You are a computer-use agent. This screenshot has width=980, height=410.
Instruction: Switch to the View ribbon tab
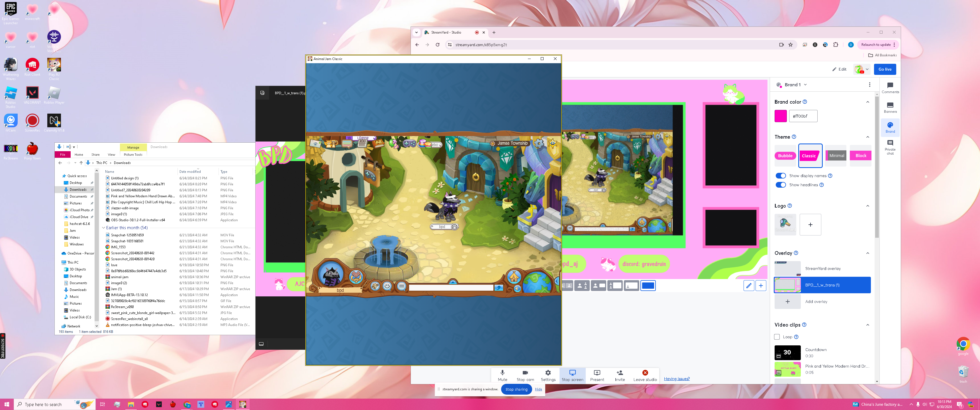tap(111, 155)
